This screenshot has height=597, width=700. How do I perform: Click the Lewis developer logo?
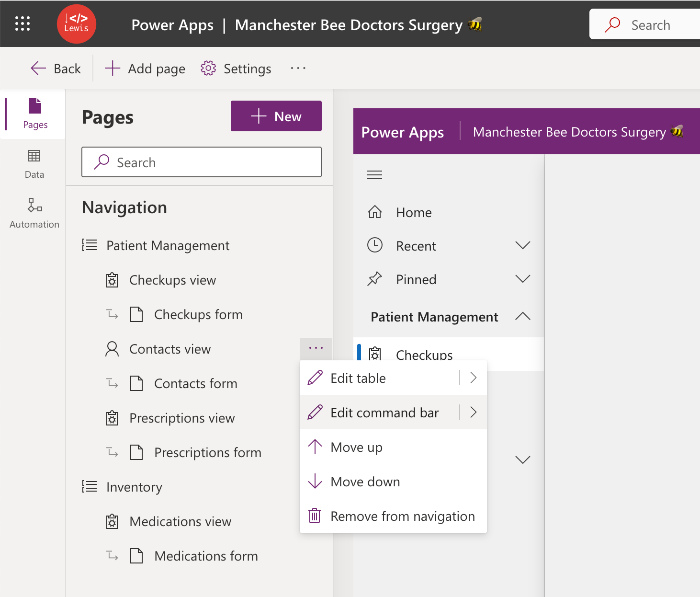point(77,24)
